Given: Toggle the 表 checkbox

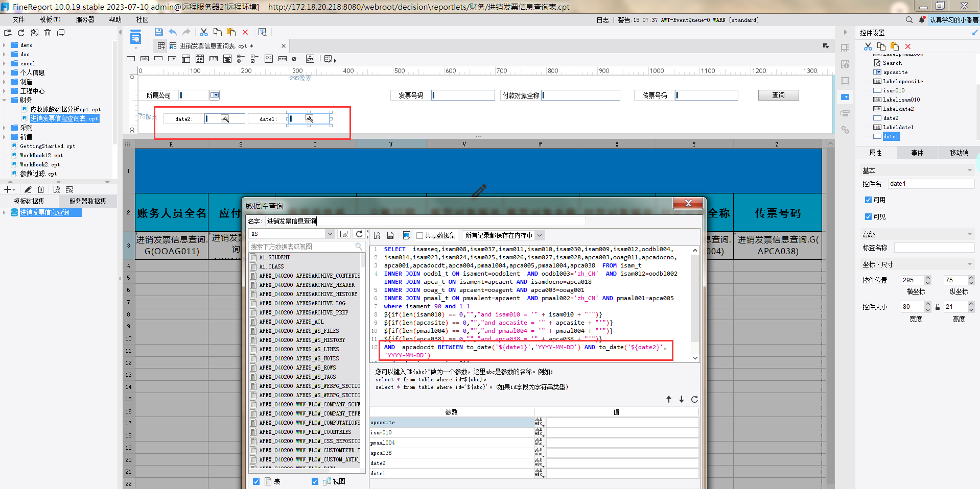Looking at the screenshot, I should point(256,481).
